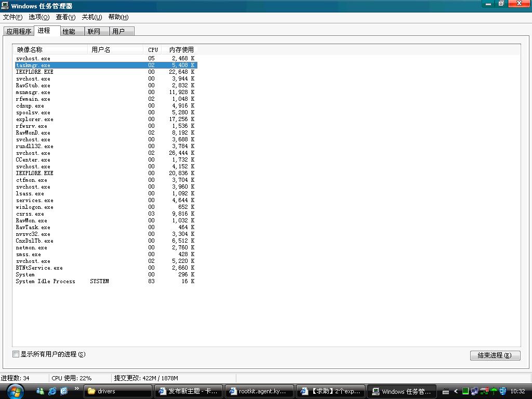Switch to the rootkit.agent.ky browser window
Screen dimensions: 532x399
tap(259, 391)
